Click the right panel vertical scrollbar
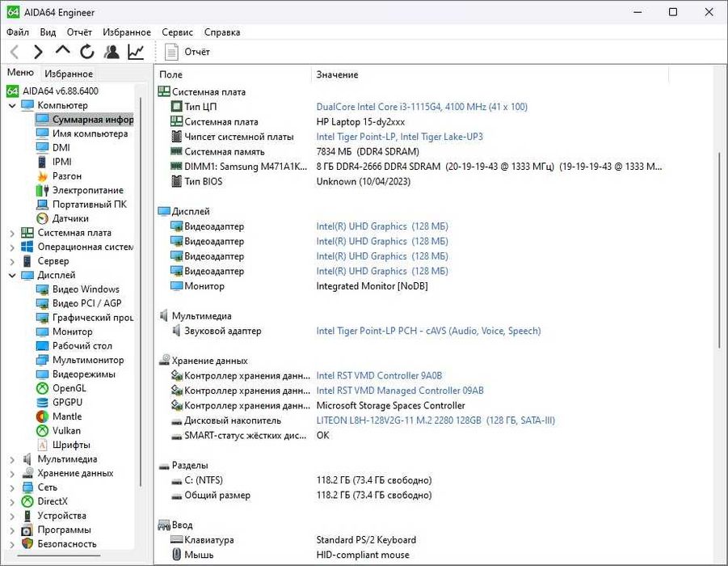The height and width of the screenshot is (566, 728). 720,251
